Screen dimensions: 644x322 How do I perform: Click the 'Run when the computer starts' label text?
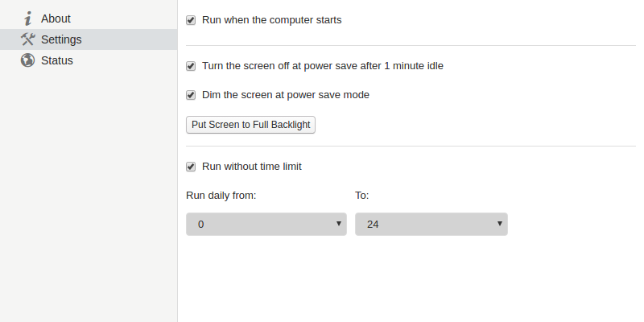272,19
